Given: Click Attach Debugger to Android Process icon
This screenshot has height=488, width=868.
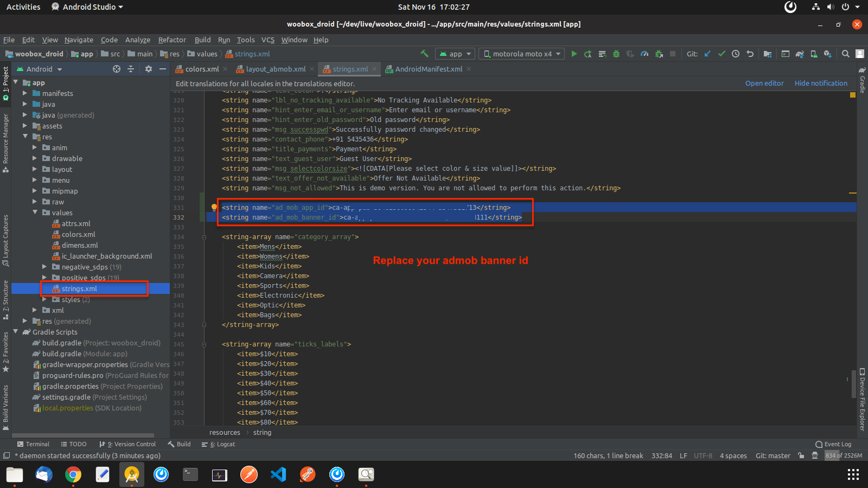Looking at the screenshot, I should pyautogui.click(x=659, y=54).
